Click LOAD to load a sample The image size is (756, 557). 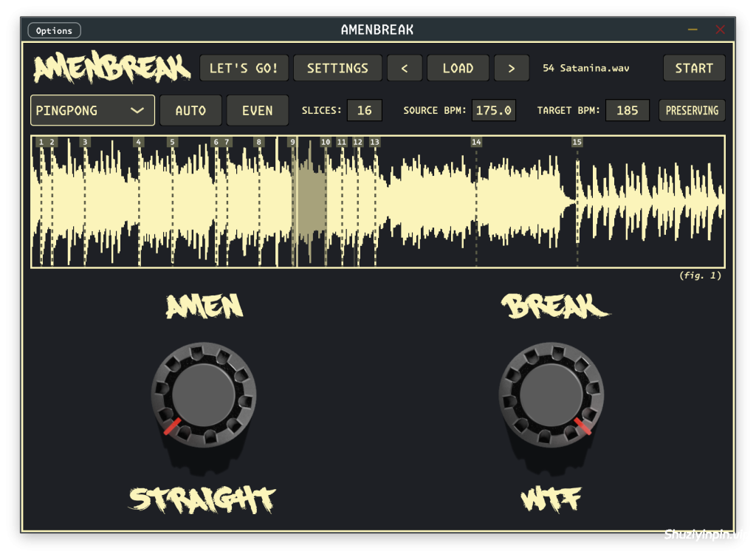point(458,67)
